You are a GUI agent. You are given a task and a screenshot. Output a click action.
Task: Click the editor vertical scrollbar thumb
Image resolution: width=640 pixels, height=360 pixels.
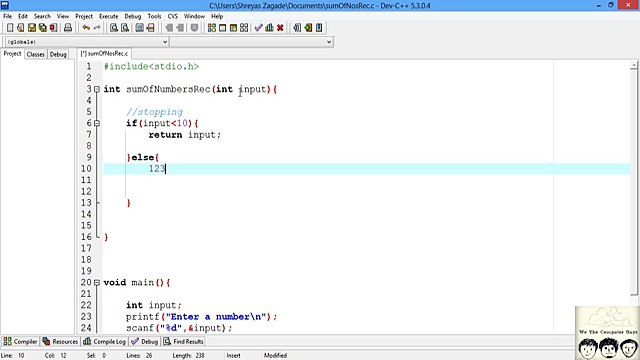(633, 182)
